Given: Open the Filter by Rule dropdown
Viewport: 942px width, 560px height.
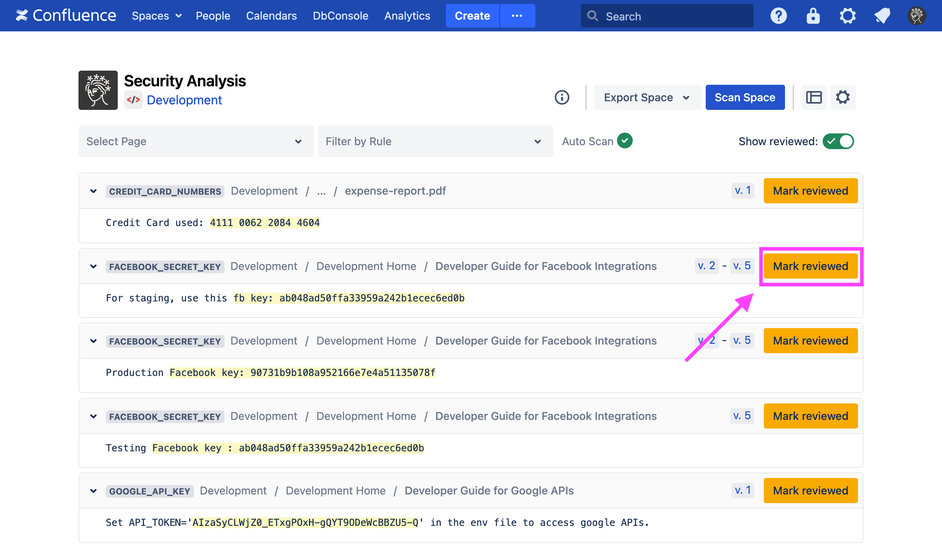Looking at the screenshot, I should (x=435, y=141).
